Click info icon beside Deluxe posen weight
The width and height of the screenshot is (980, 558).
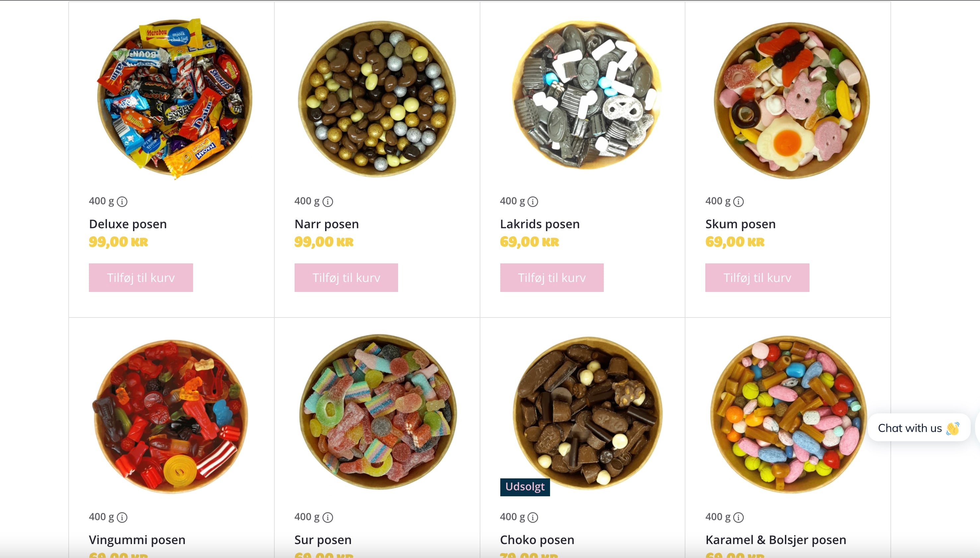coord(122,202)
